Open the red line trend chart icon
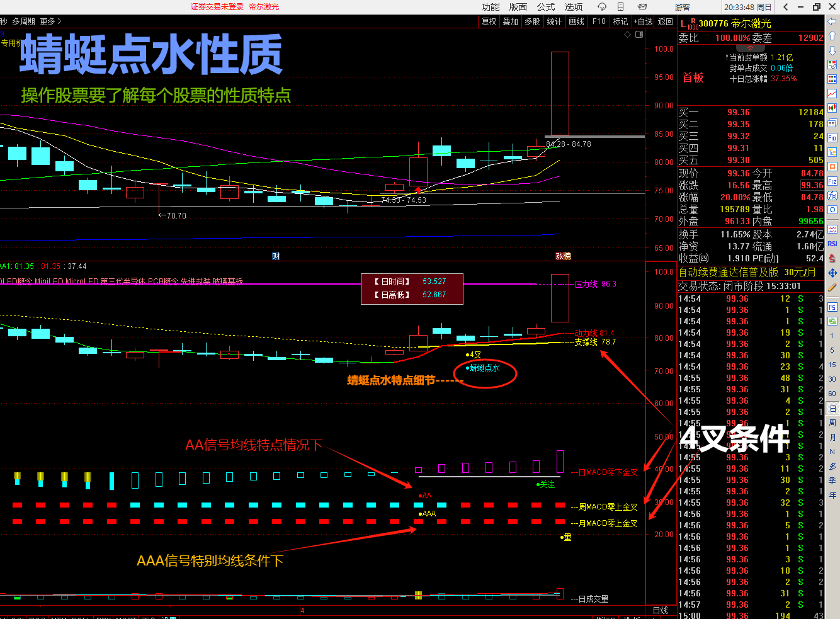 pos(832,94)
